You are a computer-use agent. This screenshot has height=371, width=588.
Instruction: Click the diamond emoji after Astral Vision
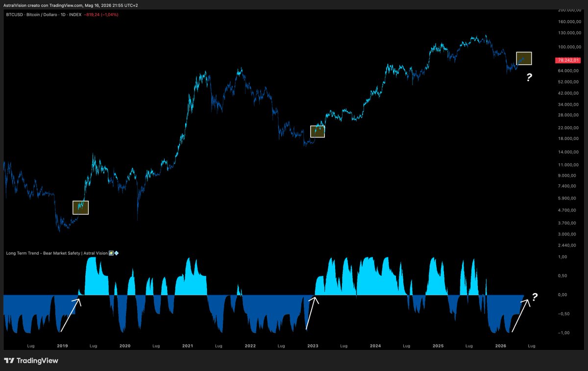[116, 253]
